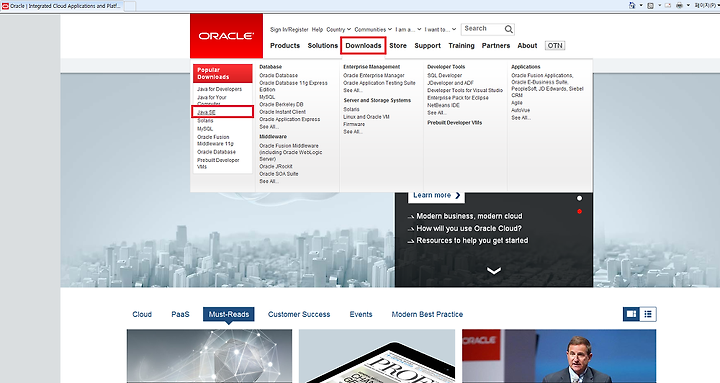Open the 'I want to...' dropdown
Viewport: 720px width, 383px height.
[440, 29]
